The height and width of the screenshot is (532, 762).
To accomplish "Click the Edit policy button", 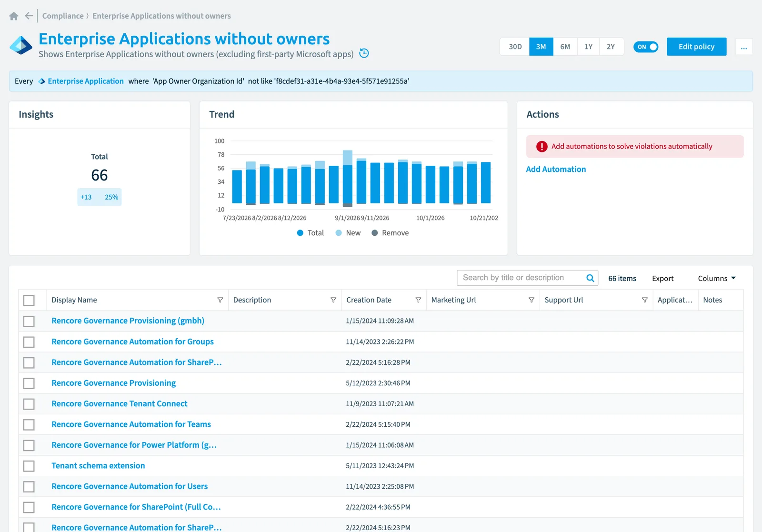I will tap(696, 47).
